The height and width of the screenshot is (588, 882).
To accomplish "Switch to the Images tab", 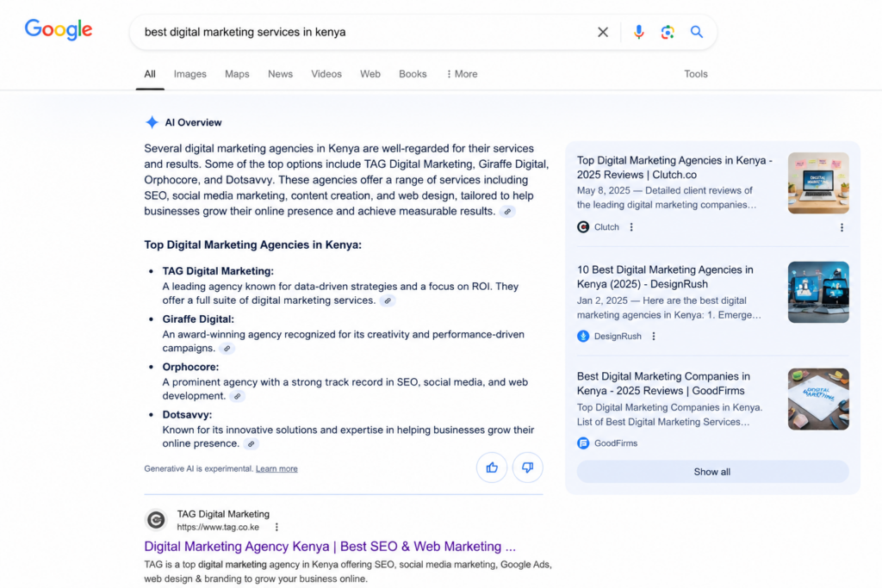I will tap(190, 74).
